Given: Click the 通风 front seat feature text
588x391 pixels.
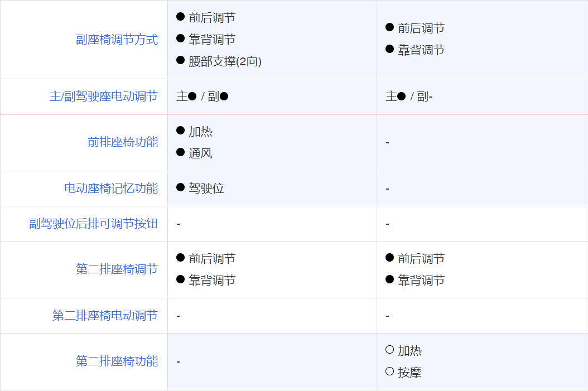Looking at the screenshot, I should [200, 153].
